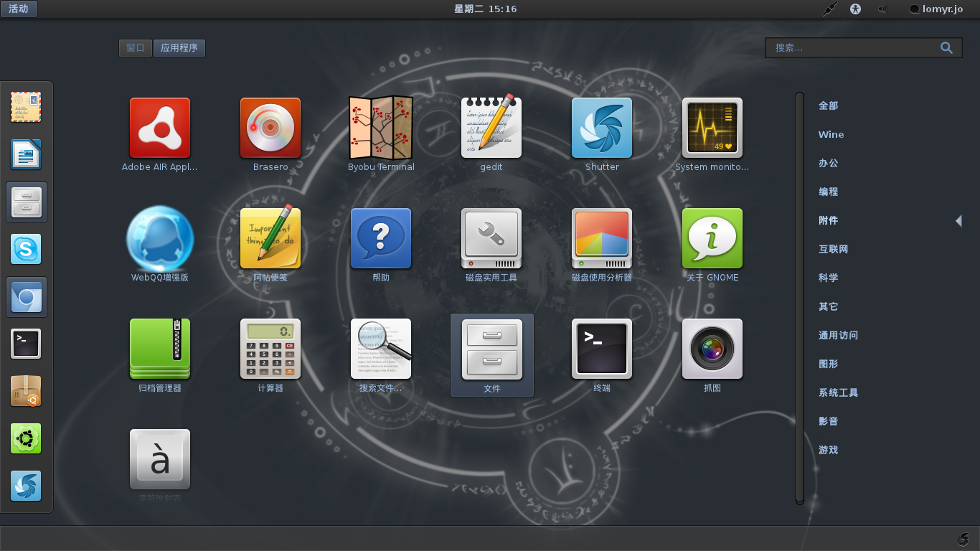Open the stamped envelope mail app in dock

click(x=26, y=108)
